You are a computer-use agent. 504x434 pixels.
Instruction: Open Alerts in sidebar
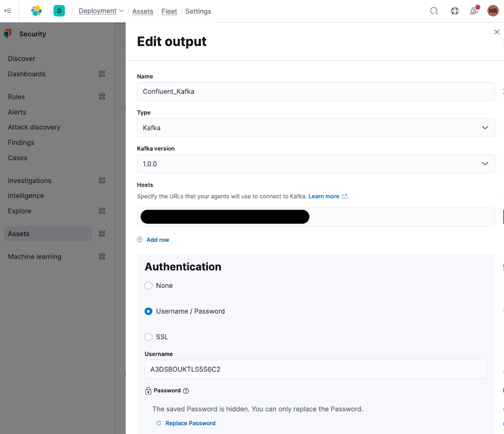[x=17, y=112]
